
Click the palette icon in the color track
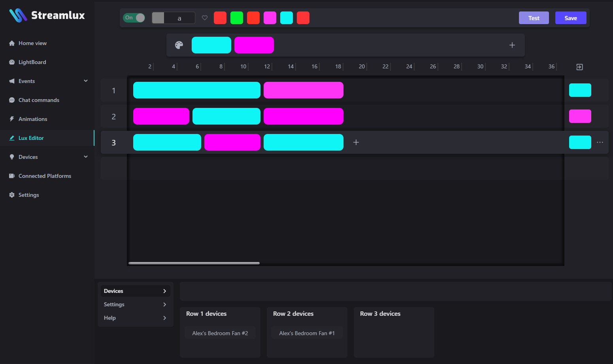179,45
